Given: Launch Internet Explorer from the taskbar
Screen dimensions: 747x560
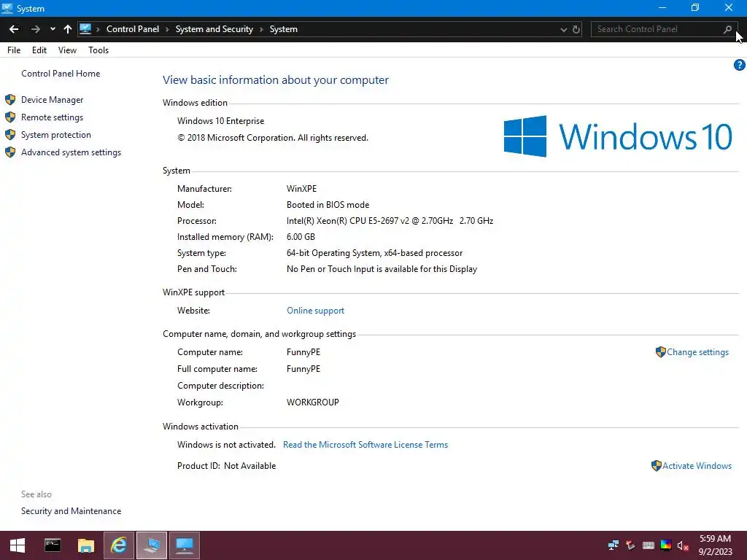Looking at the screenshot, I should point(119,545).
